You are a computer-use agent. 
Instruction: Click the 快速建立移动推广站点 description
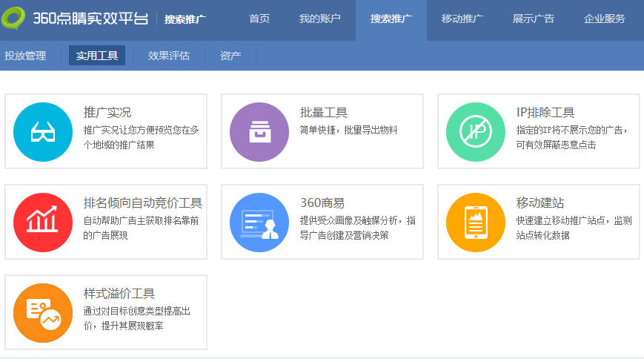click(574, 228)
